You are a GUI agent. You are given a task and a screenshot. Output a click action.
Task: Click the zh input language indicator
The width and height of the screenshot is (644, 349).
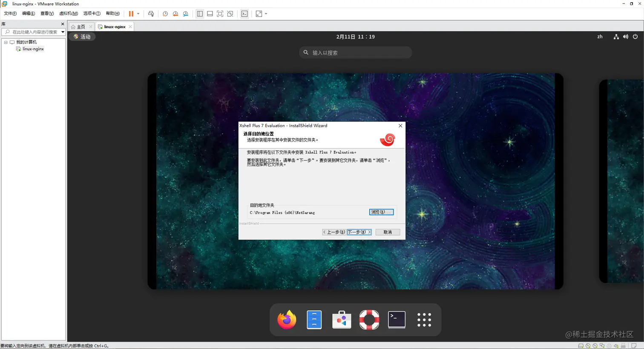pyautogui.click(x=600, y=37)
